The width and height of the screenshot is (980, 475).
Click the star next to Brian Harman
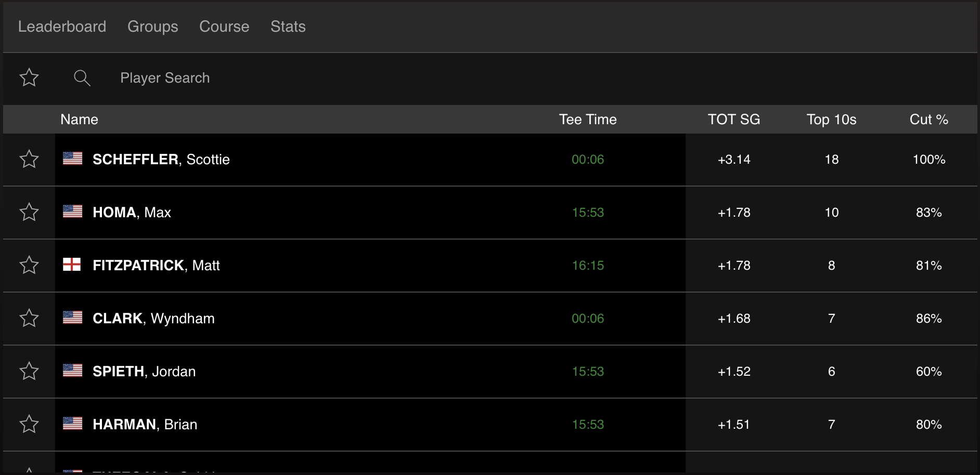coord(29,424)
